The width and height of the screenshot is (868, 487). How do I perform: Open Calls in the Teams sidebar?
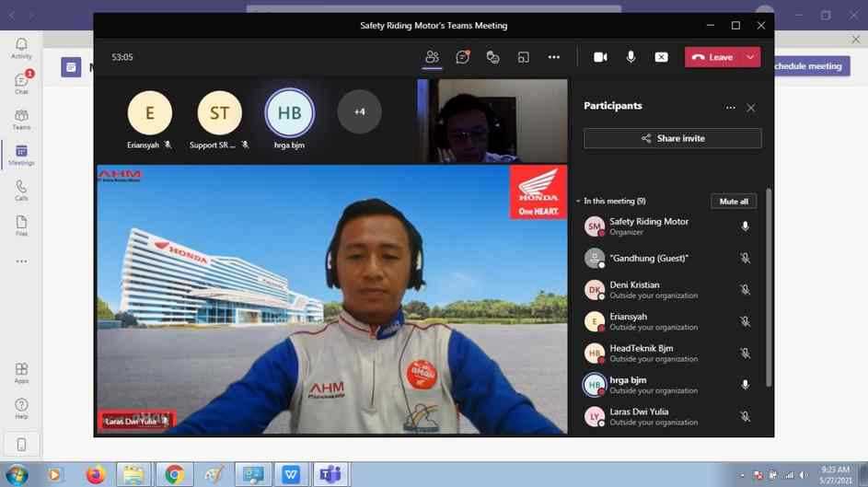21,190
